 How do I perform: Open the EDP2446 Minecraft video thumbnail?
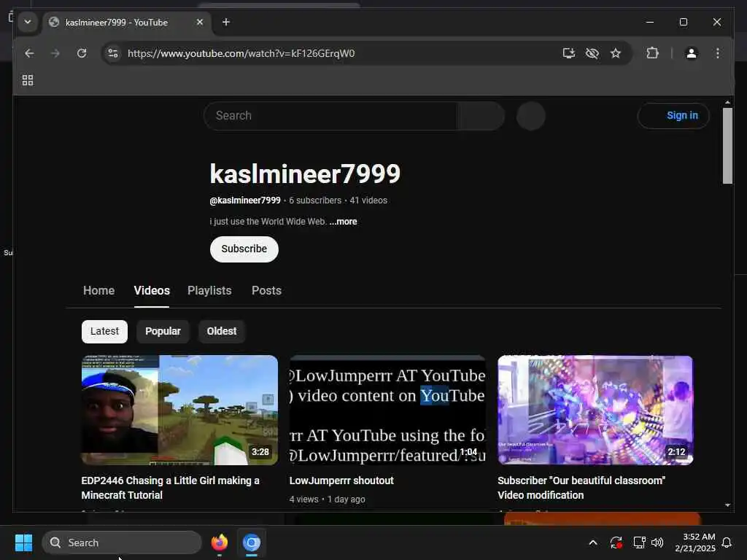click(179, 410)
